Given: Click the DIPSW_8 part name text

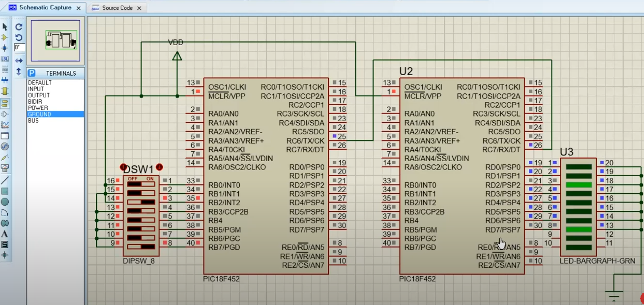Looking at the screenshot, I should (139, 261).
